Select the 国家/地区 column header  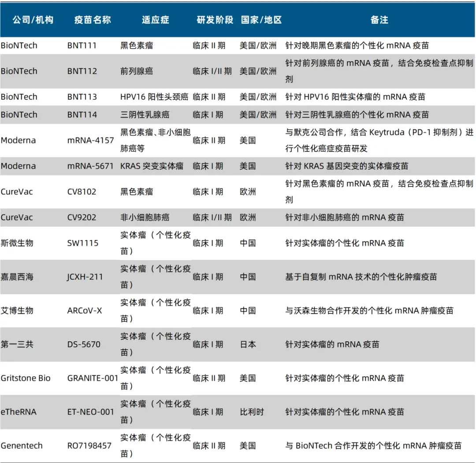[x=261, y=20]
